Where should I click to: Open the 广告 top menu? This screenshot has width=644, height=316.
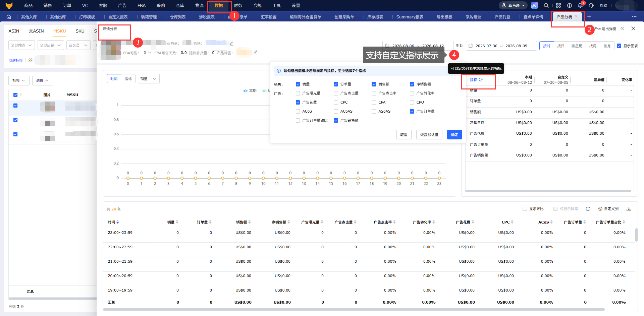tap(122, 5)
